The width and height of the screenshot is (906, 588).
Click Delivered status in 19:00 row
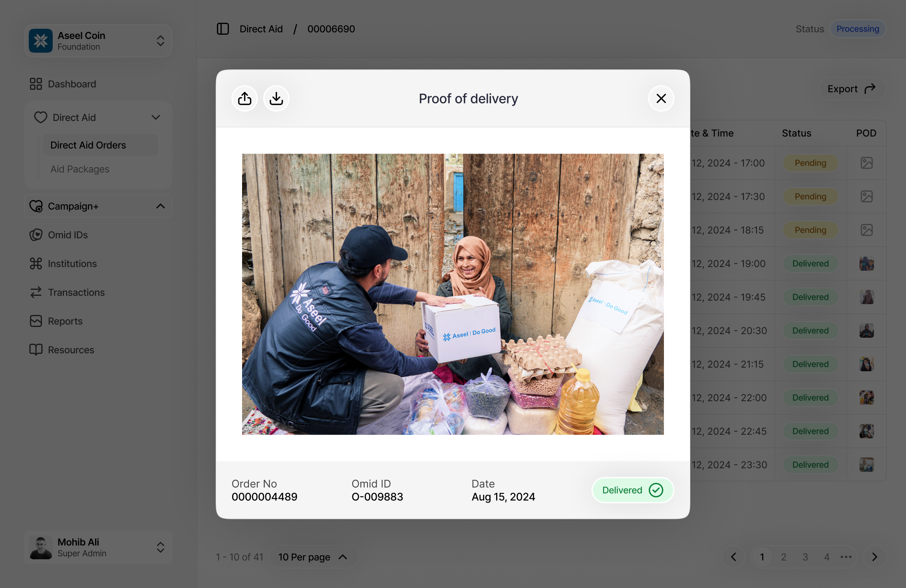(x=810, y=263)
